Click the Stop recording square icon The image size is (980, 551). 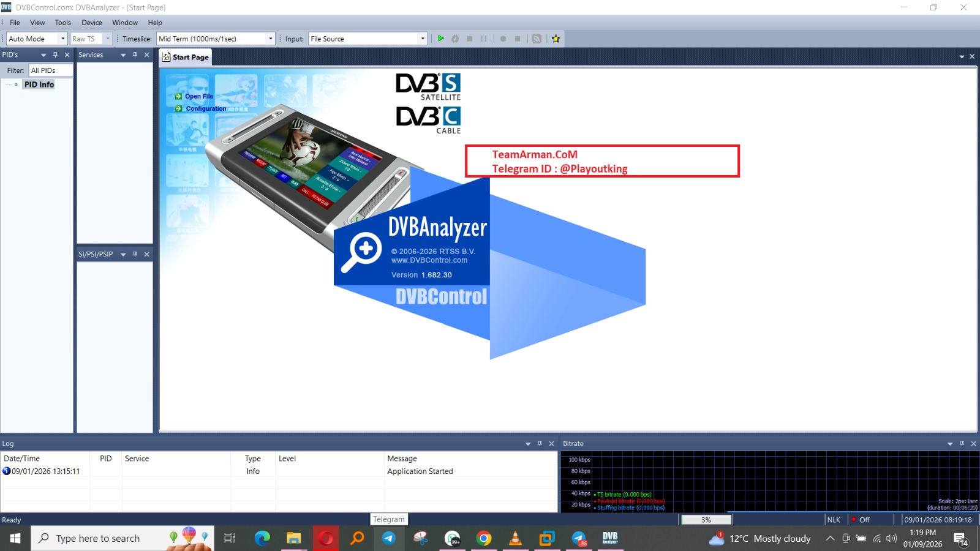coord(518,39)
